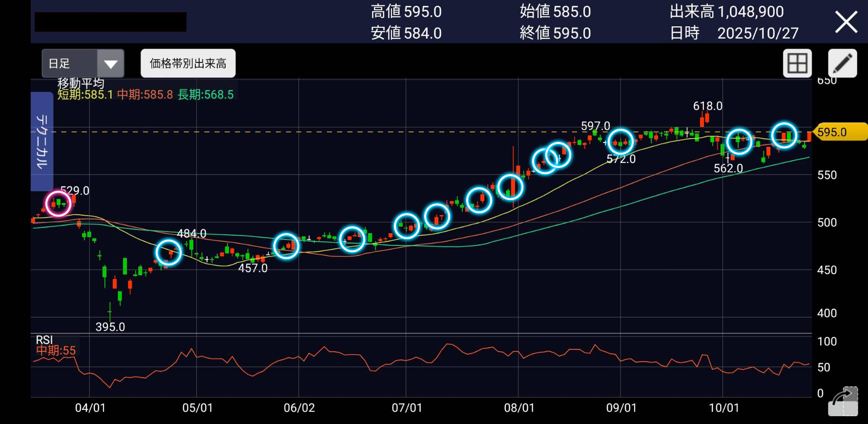
Task: Tap the 移動平均 indicator label
Action: [x=81, y=83]
